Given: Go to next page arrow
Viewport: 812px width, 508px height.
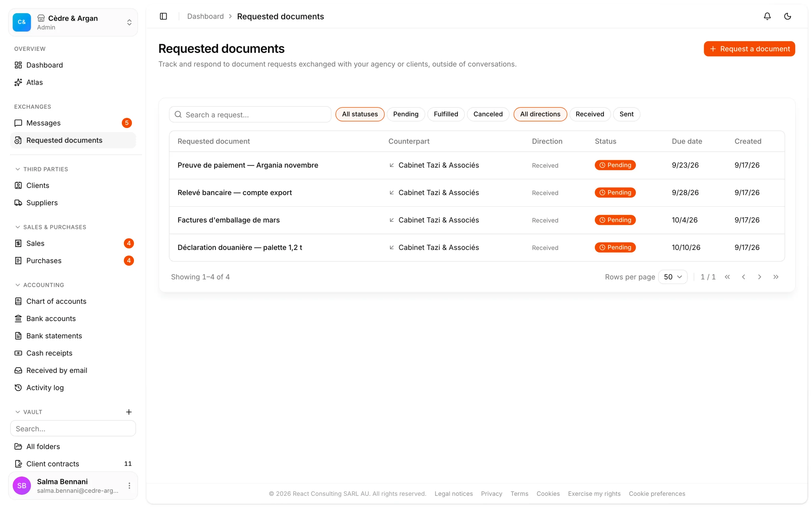Looking at the screenshot, I should coord(760,277).
